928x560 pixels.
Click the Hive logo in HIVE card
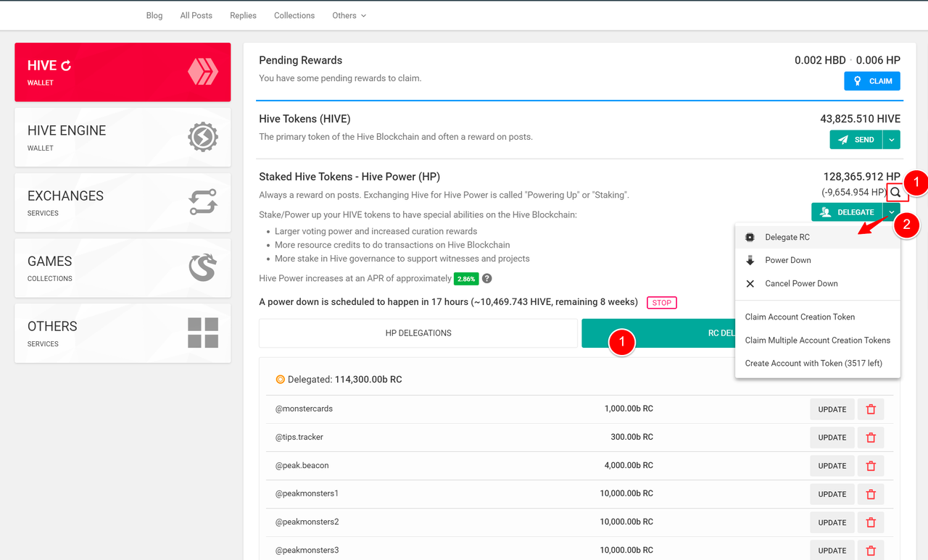203,72
